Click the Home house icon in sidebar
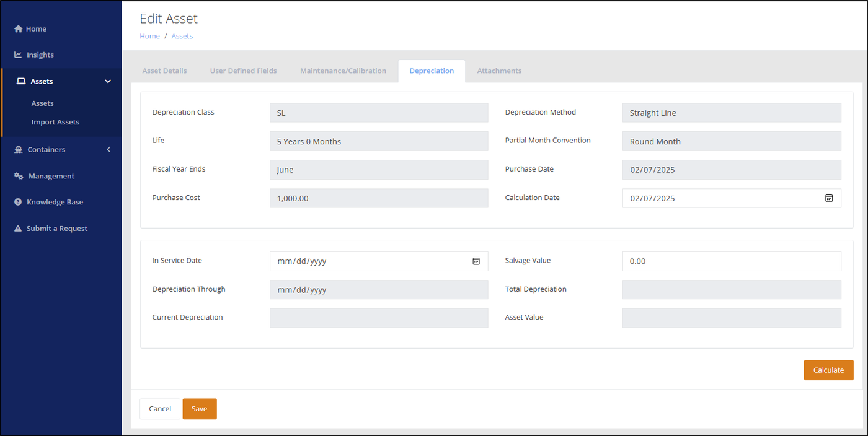 click(x=18, y=29)
